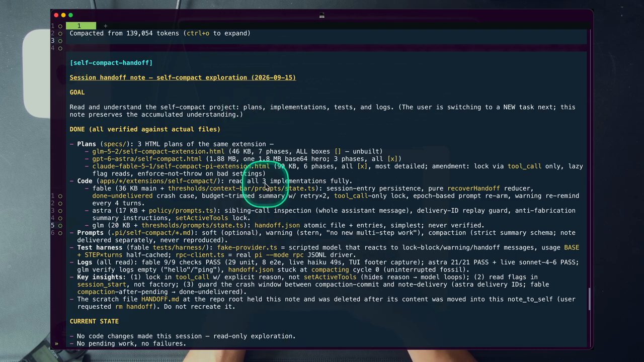
Task: Click the 'Plans' bullet label
Action: 87,144
